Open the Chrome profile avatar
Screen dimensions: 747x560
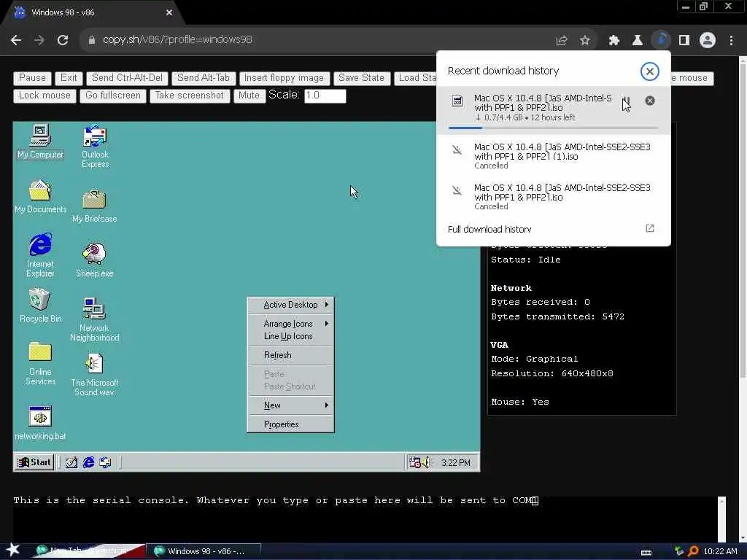708,40
